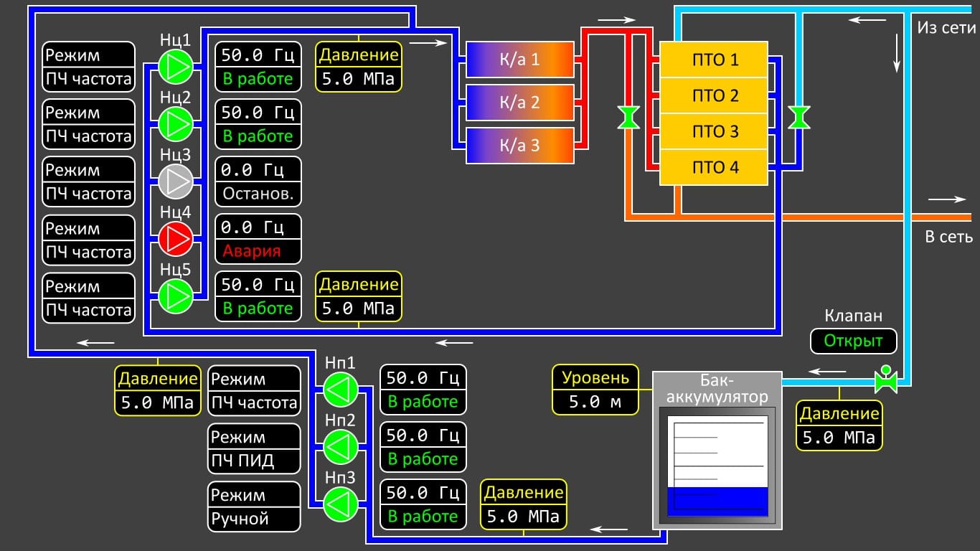Select the К/а 1 boiler block
The image size is (980, 551).
(520, 59)
